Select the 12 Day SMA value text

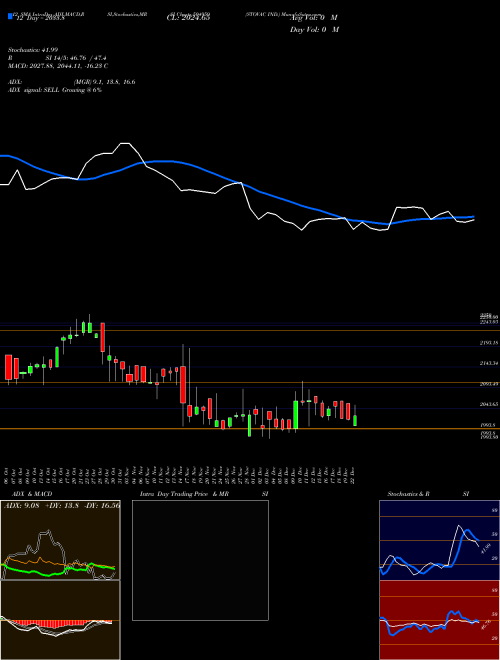(x=39, y=18)
